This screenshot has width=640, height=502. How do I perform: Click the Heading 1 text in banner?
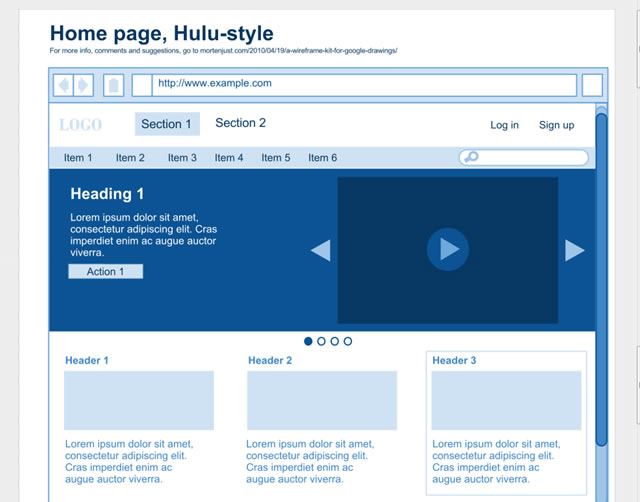click(107, 194)
